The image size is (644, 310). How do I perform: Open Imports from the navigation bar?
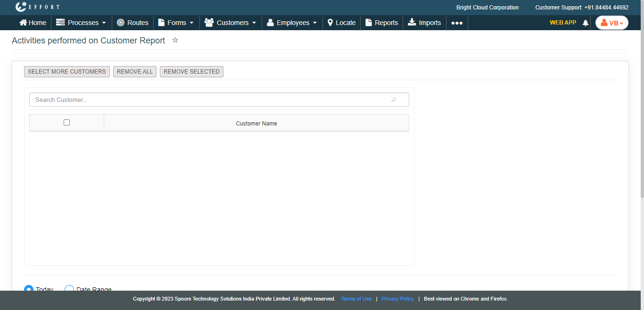[x=424, y=23]
